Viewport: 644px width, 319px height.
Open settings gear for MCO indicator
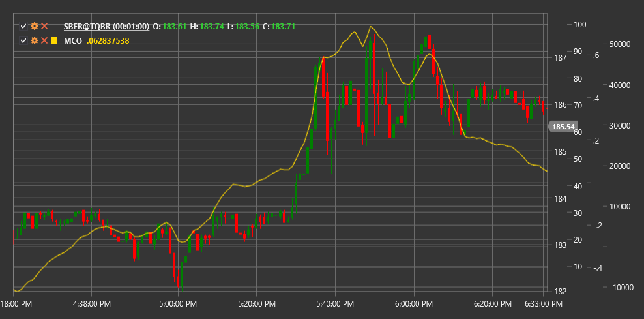(x=35, y=40)
